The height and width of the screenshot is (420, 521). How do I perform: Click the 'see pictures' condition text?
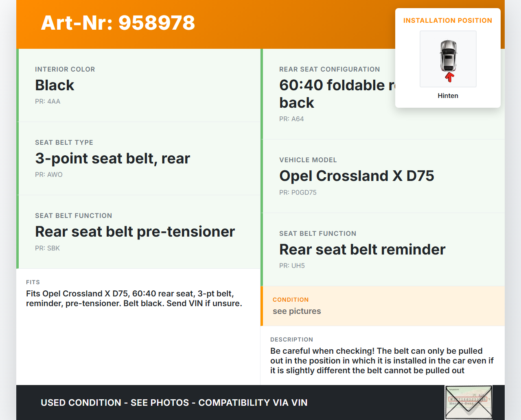click(x=297, y=311)
